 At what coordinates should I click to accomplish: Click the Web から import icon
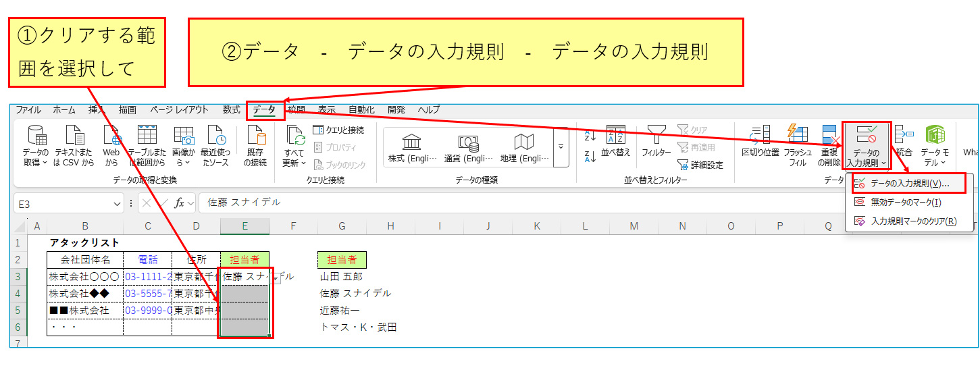tap(111, 136)
